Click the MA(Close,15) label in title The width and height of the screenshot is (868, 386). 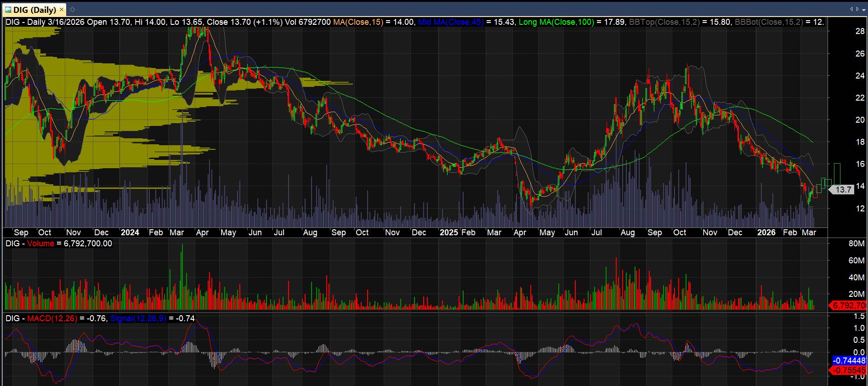358,22
